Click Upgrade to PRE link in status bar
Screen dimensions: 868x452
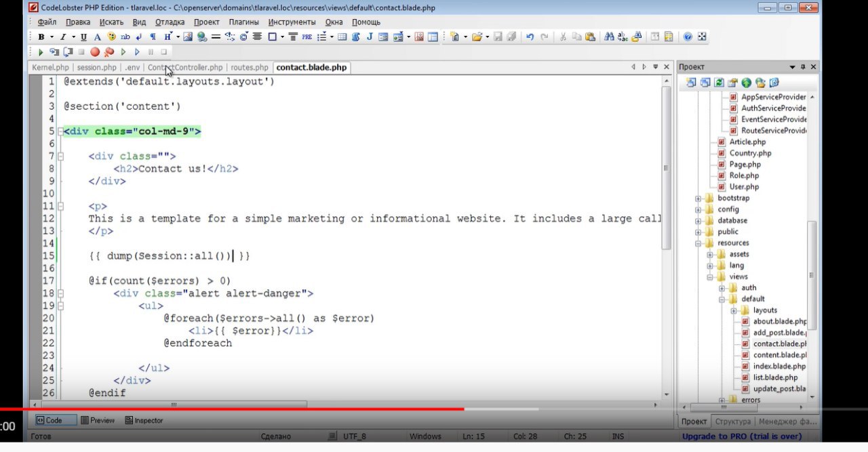click(x=742, y=436)
